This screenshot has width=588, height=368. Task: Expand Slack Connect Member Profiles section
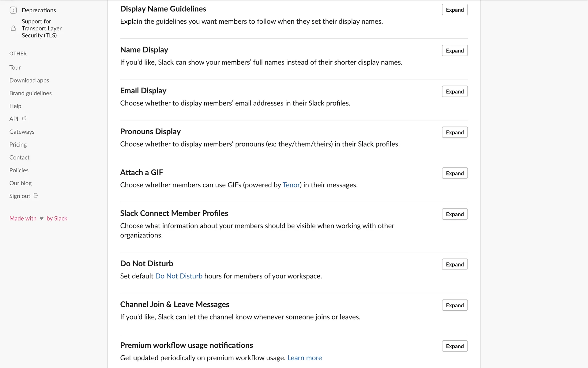454,214
